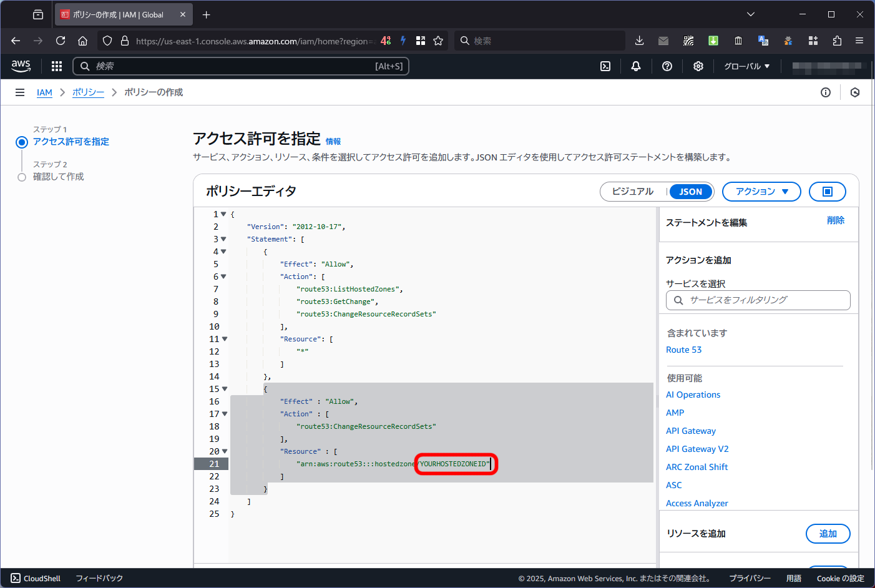The image size is (875, 588).
Task: Open CloudShell from the footer
Action: pyautogui.click(x=36, y=579)
